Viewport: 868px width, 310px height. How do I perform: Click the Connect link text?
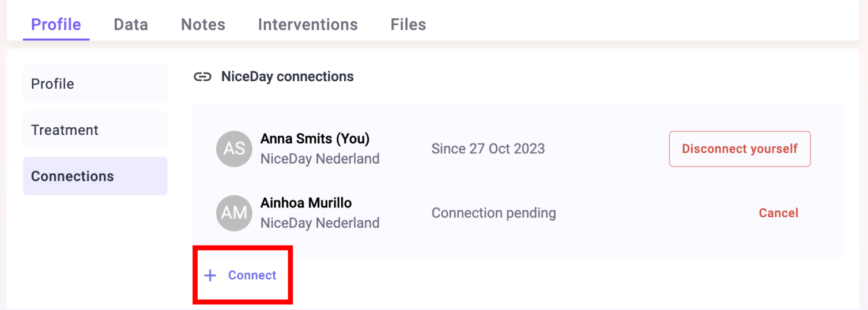pyautogui.click(x=252, y=275)
